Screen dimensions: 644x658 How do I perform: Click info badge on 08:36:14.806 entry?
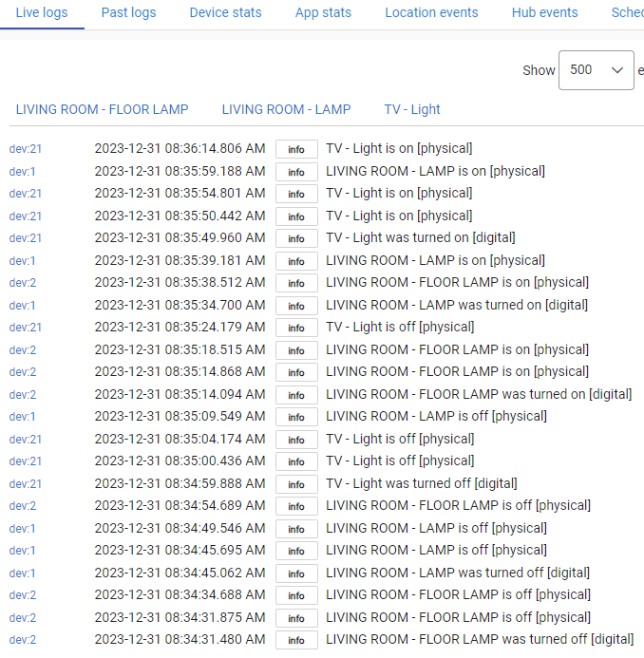coord(296,149)
